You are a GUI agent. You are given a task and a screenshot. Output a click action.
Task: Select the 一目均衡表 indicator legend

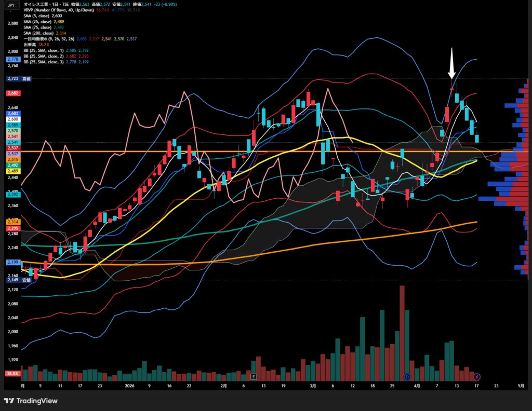[49, 38]
